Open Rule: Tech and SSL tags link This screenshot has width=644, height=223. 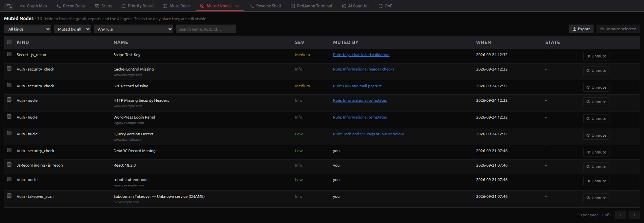[368, 134]
